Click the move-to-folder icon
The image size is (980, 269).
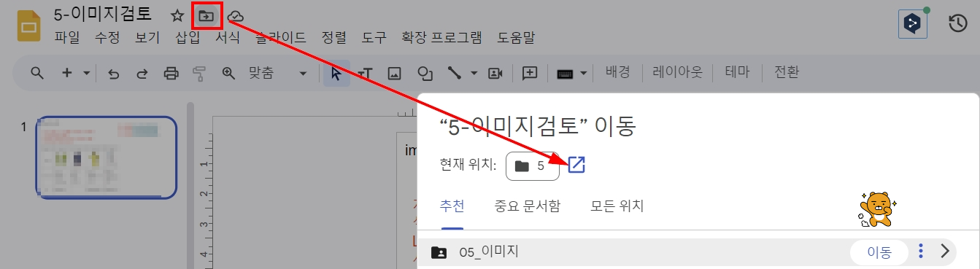coord(207,15)
